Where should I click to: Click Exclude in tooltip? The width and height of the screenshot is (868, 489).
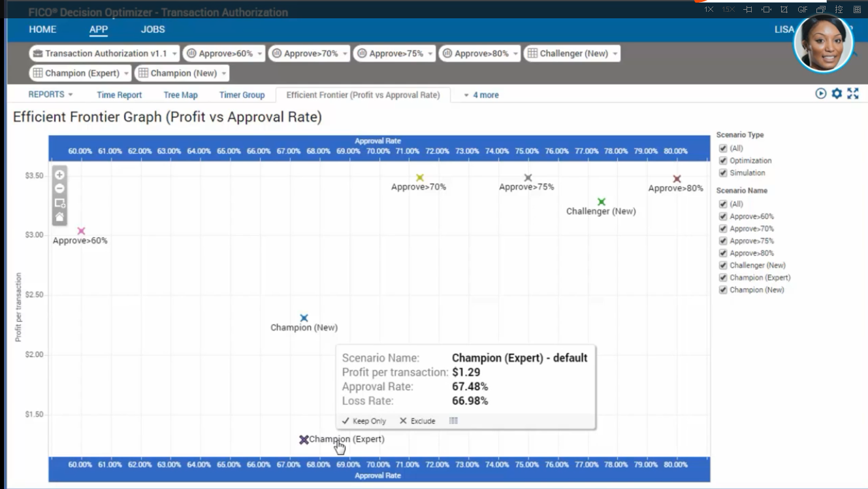[x=417, y=421]
